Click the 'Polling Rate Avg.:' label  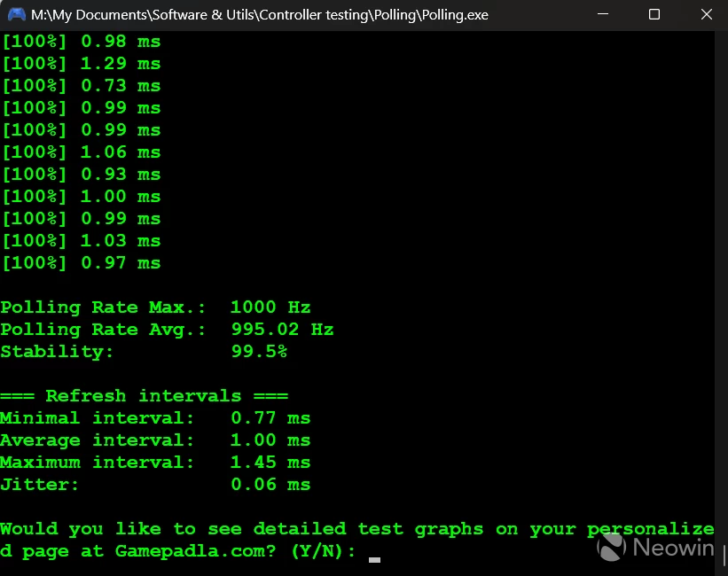coord(103,330)
